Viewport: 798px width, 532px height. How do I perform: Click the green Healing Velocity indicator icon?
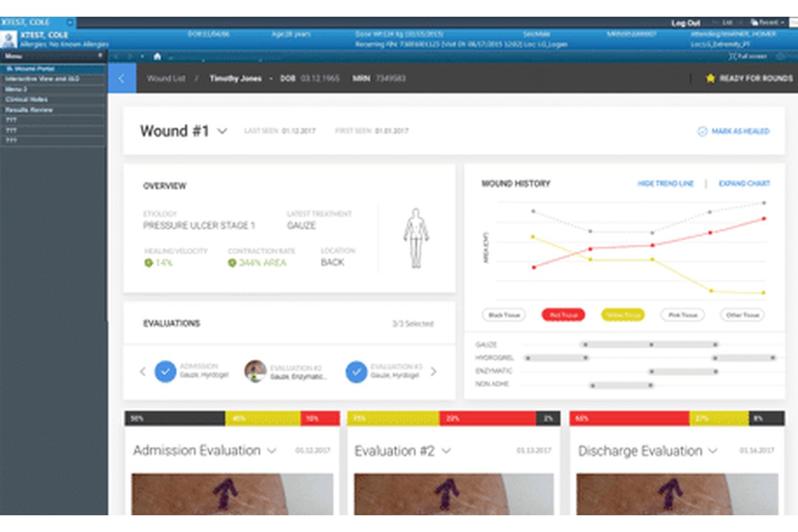pos(148,263)
